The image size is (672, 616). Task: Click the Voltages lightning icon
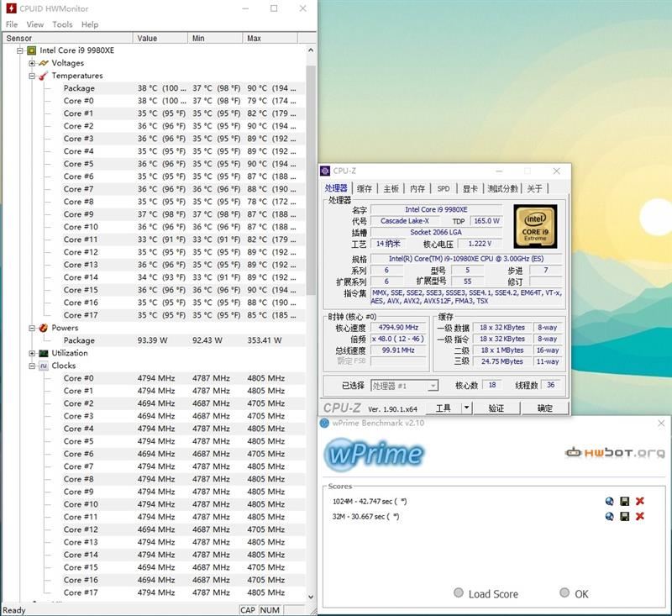[x=44, y=63]
